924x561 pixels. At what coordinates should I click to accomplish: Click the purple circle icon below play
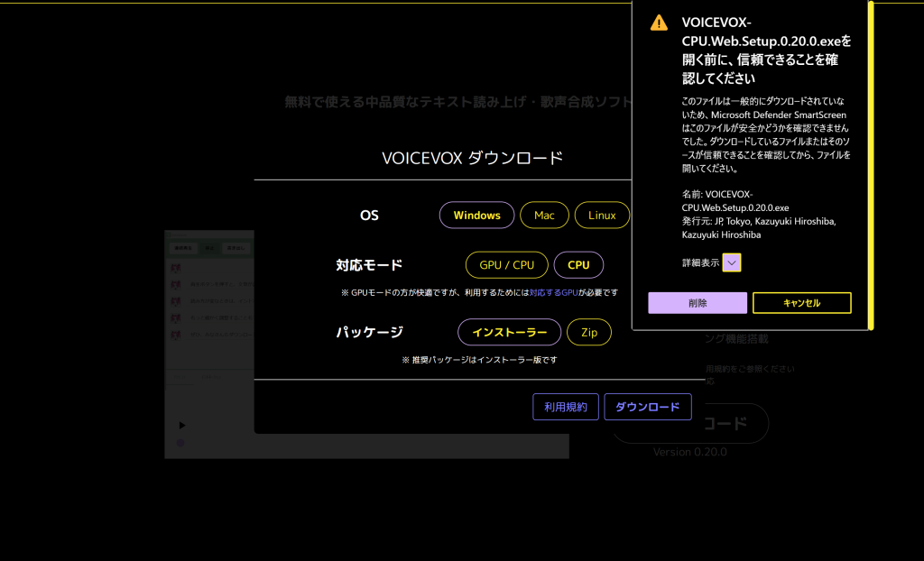[x=180, y=443]
